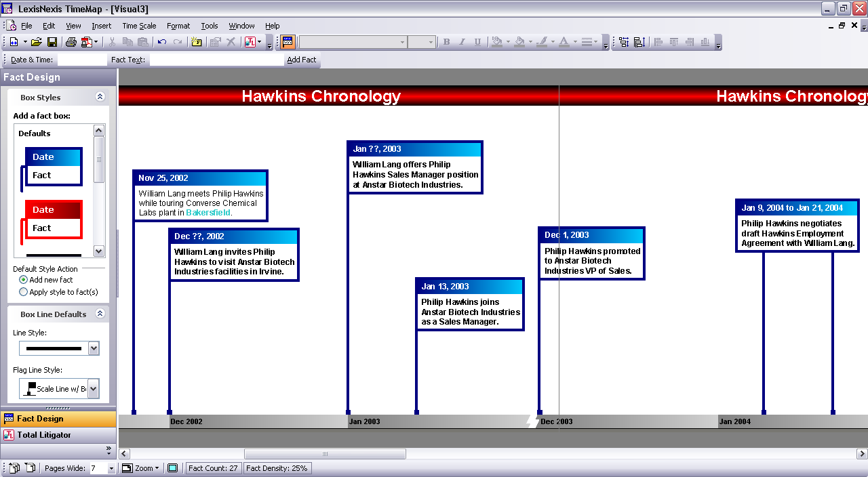Select the 'Add new fact' radio button
This screenshot has height=477, width=868.
(x=24, y=280)
